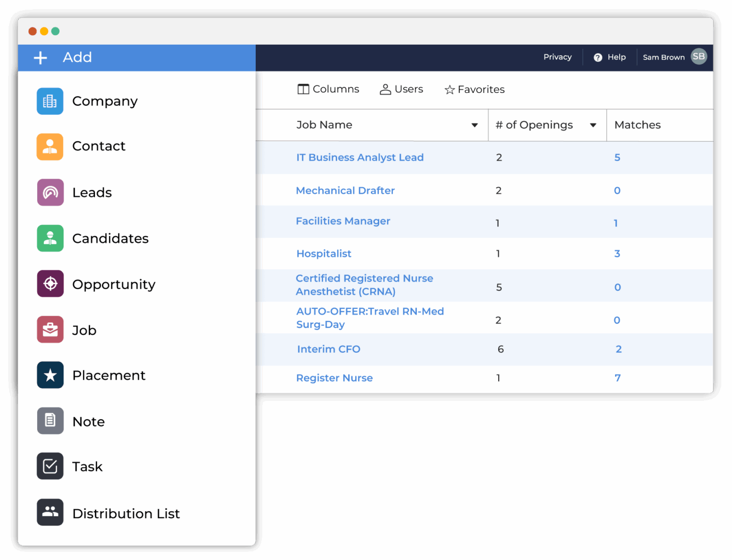Expand the # of Openings dropdown arrow
This screenshot has height=560, width=732.
pos(593,125)
